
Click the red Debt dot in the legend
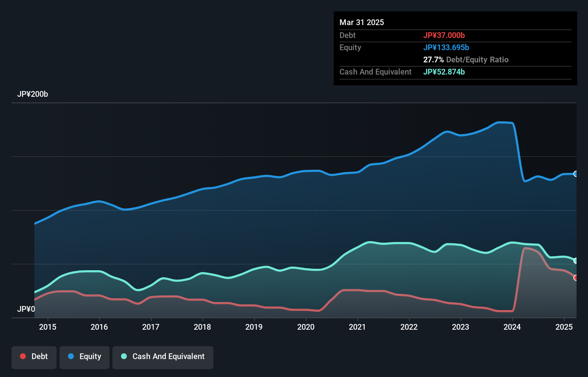(x=22, y=356)
